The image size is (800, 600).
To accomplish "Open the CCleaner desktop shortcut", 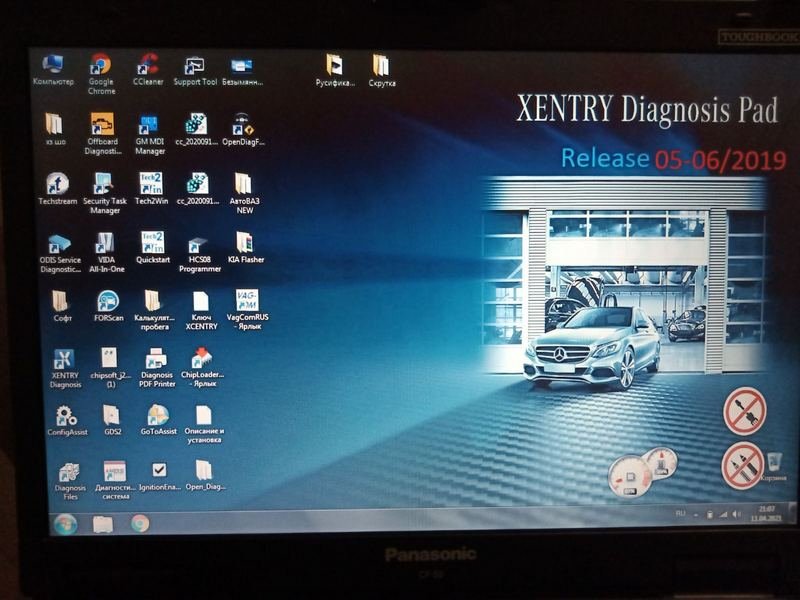I will click(x=148, y=66).
